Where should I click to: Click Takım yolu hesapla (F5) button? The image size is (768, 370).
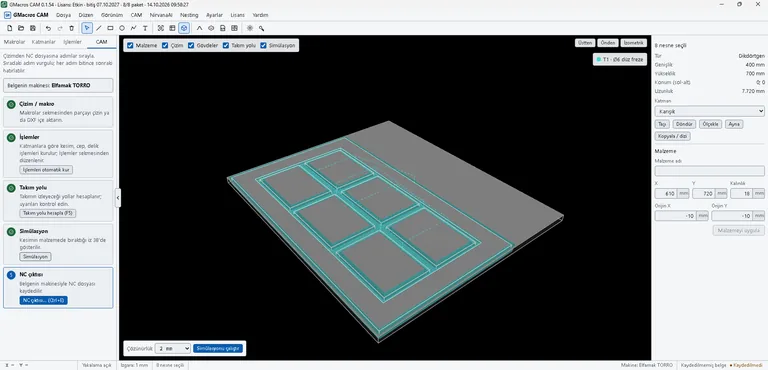[48, 213]
